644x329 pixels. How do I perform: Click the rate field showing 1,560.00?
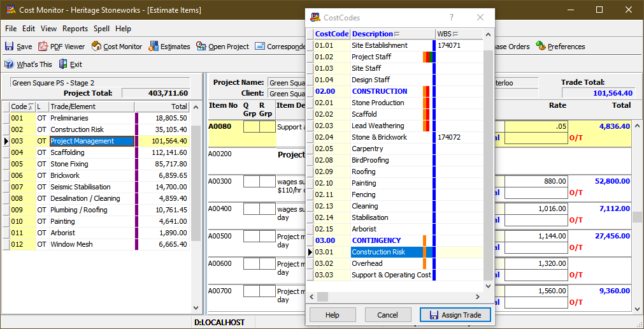(x=537, y=291)
